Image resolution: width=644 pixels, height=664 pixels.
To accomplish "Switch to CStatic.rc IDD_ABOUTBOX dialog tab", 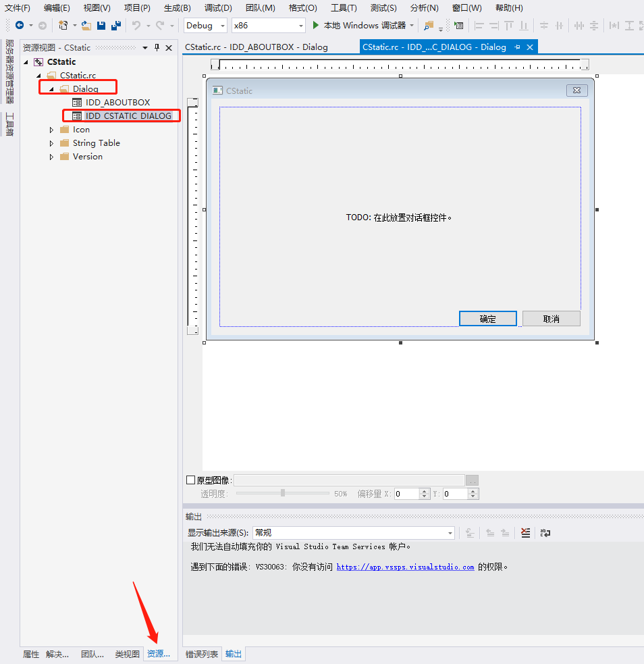I will coord(257,47).
